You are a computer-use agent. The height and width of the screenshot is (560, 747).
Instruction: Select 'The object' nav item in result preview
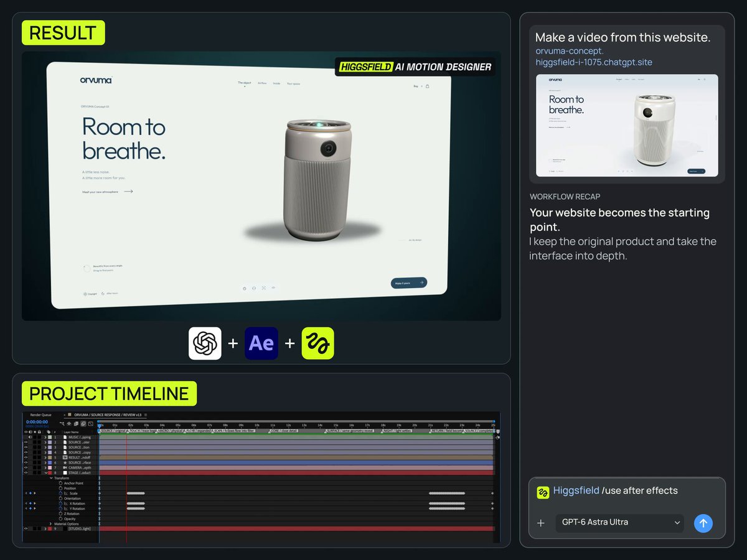pos(245,83)
